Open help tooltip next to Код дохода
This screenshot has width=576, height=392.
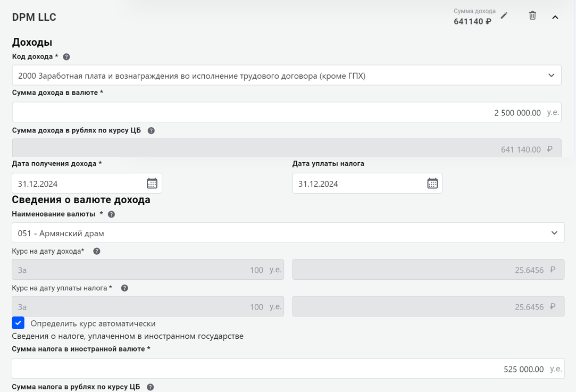(66, 57)
